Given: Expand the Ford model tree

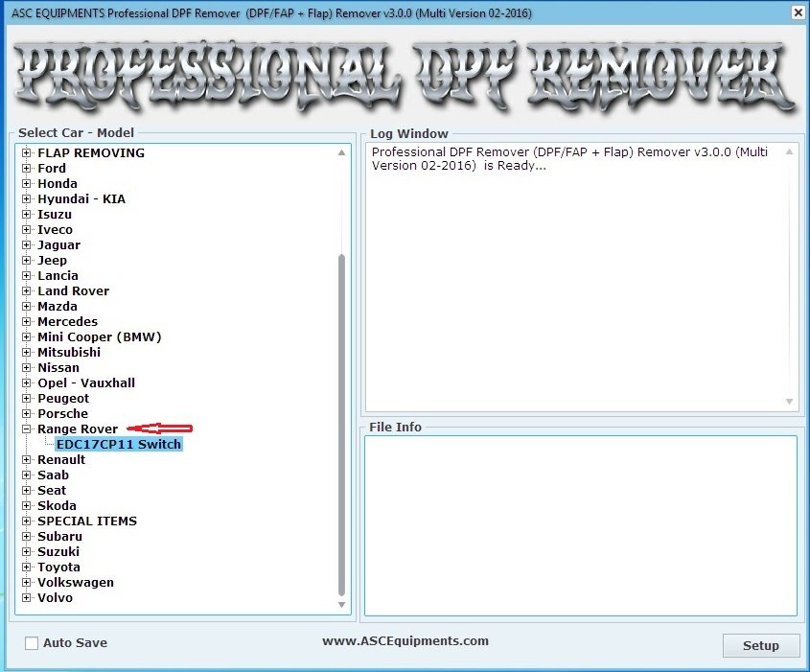Looking at the screenshot, I should pyautogui.click(x=27, y=168).
